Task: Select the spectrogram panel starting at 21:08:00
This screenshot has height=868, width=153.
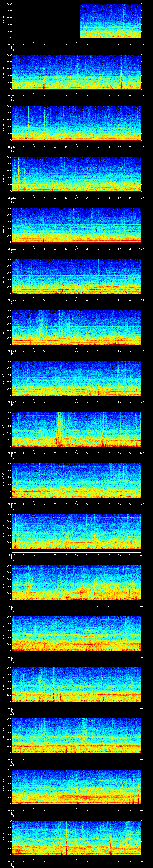Action: pos(77,225)
